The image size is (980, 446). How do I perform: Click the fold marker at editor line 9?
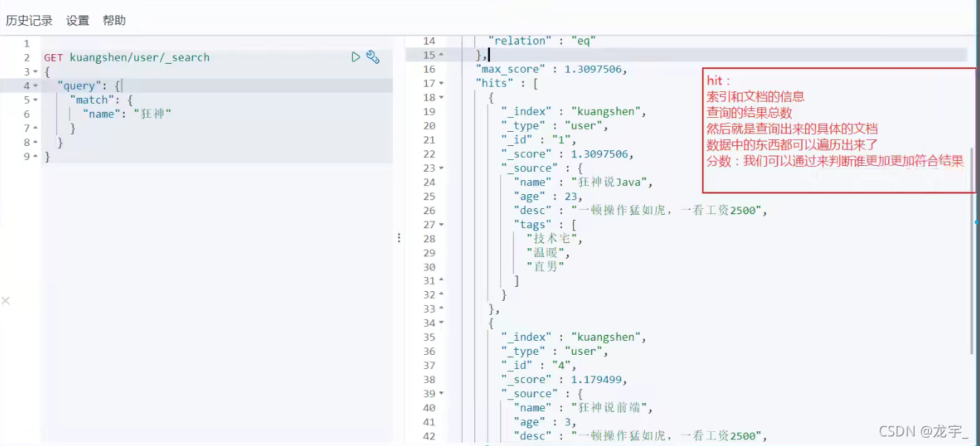(x=35, y=156)
